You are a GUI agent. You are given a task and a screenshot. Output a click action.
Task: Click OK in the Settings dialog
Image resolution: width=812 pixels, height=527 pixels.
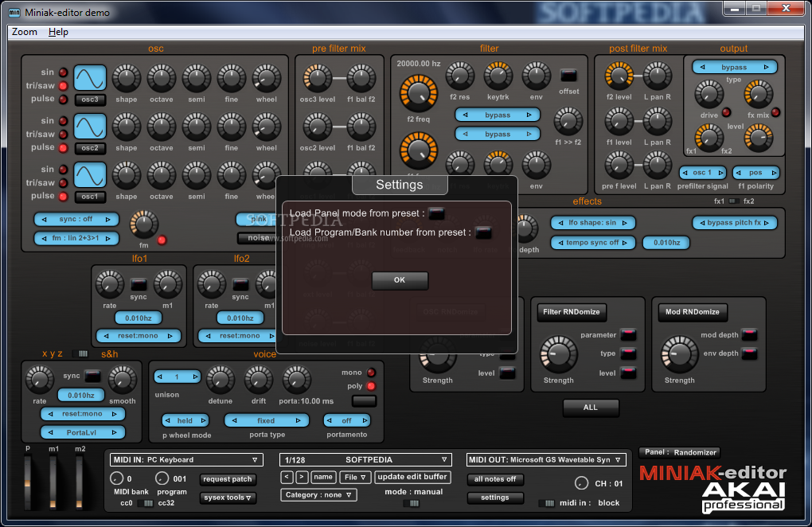(400, 280)
